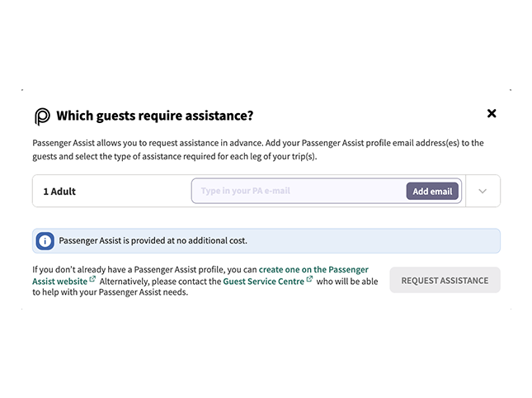Close the assistance dialog with the X
Viewport: 532px width, 398px height.
(492, 113)
